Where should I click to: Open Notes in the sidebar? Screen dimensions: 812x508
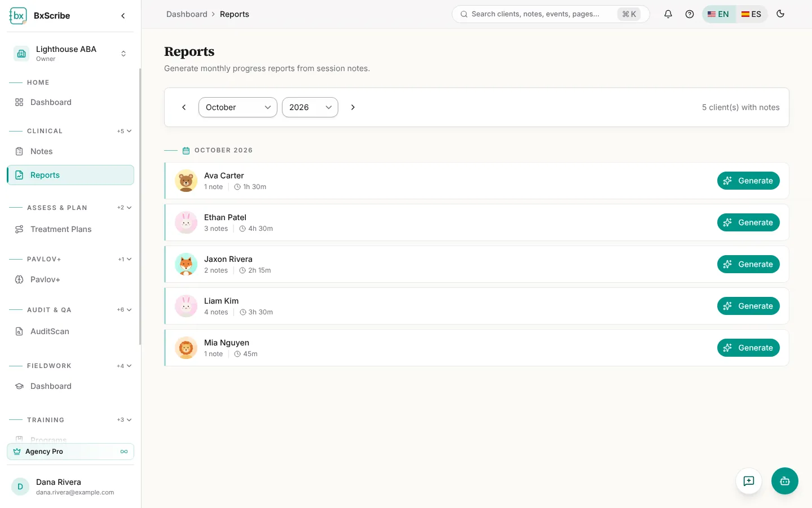[70, 151]
